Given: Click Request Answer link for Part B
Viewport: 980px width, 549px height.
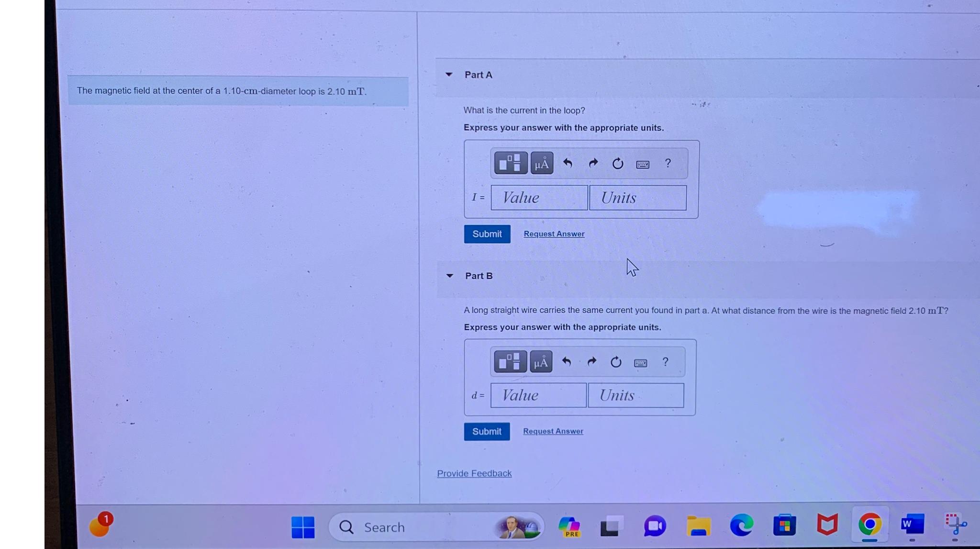Looking at the screenshot, I should click(x=553, y=431).
